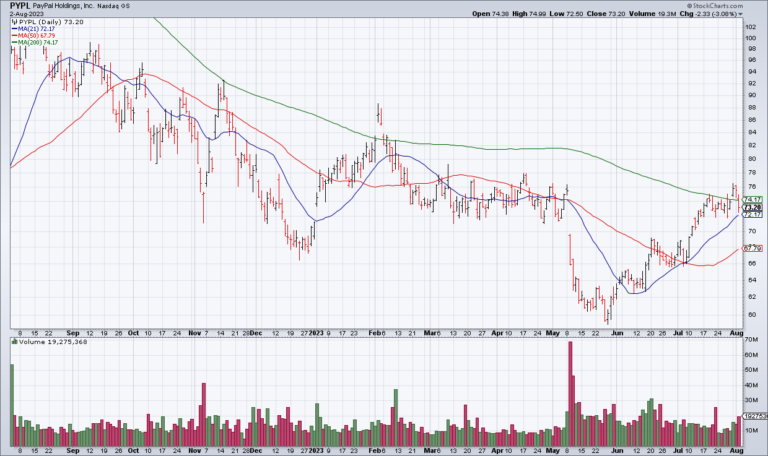Click the green MA(200) legend line swatch
This screenshot has width=768, height=456.
(x=14, y=43)
